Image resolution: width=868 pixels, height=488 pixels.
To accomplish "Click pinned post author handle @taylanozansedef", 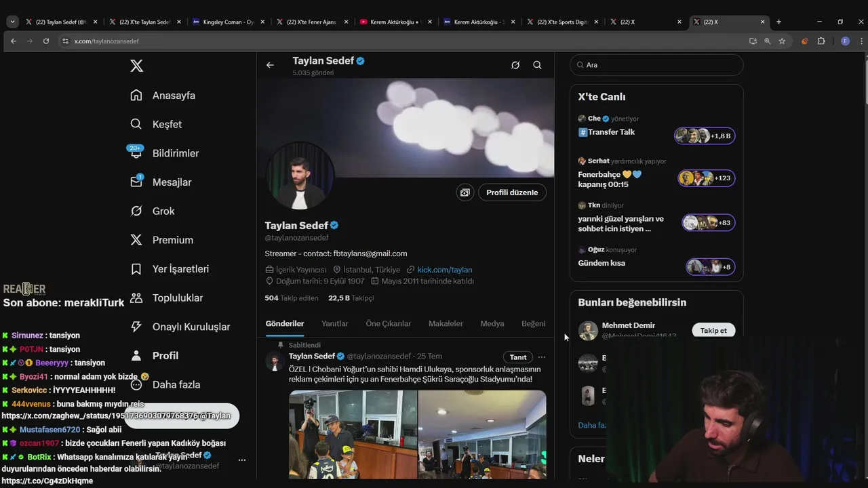I will click(378, 357).
